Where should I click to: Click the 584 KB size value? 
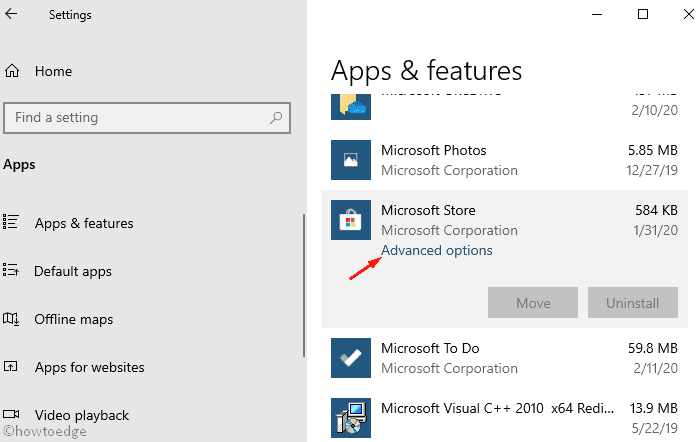(x=656, y=210)
